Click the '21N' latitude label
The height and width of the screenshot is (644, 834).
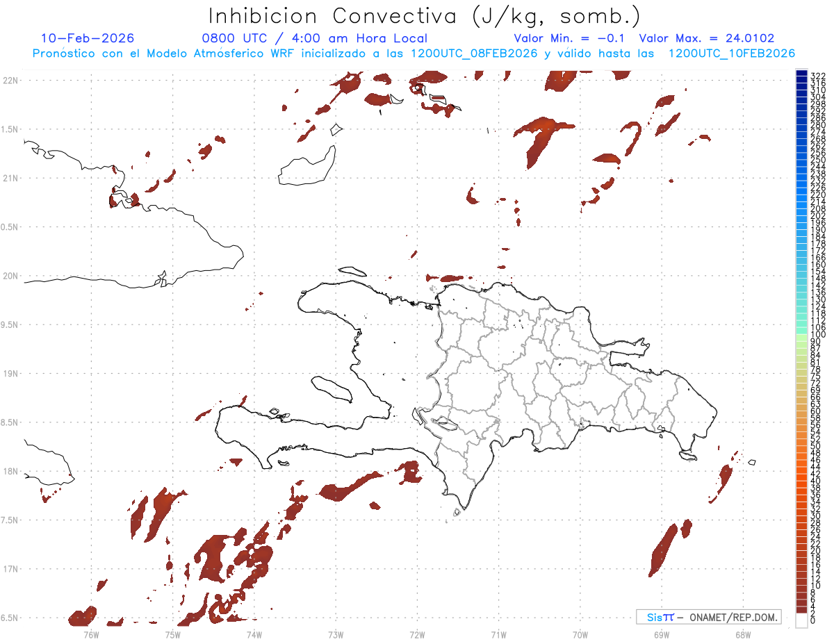[x=10, y=178]
